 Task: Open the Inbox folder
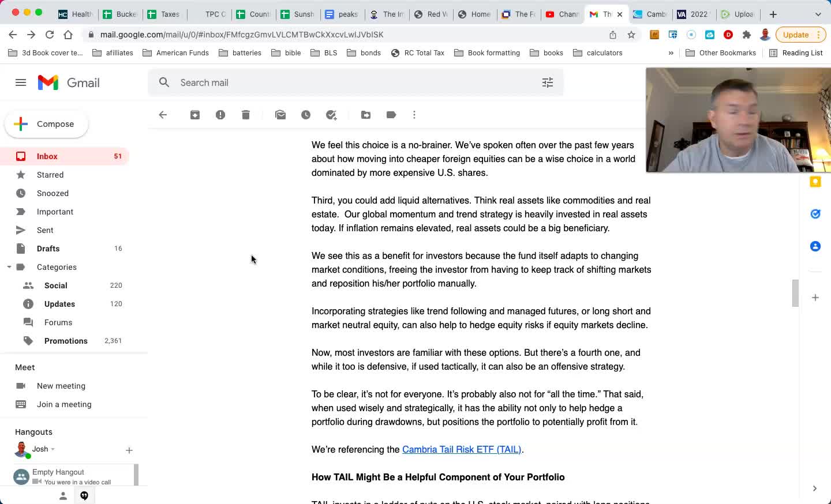[x=65, y=156]
